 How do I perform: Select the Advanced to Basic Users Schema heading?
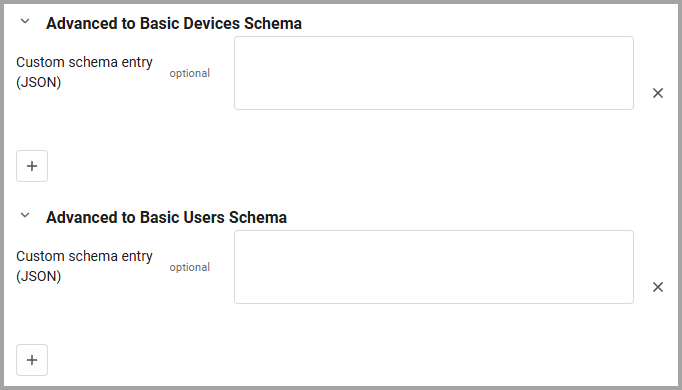pos(167,217)
